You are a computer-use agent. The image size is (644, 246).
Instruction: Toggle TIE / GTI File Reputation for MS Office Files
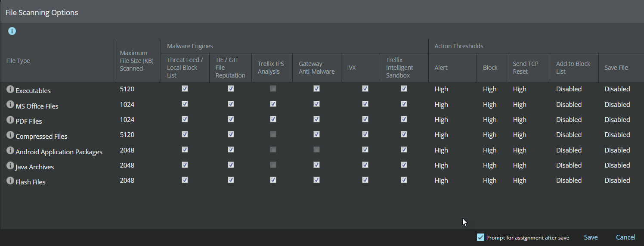[x=231, y=104]
